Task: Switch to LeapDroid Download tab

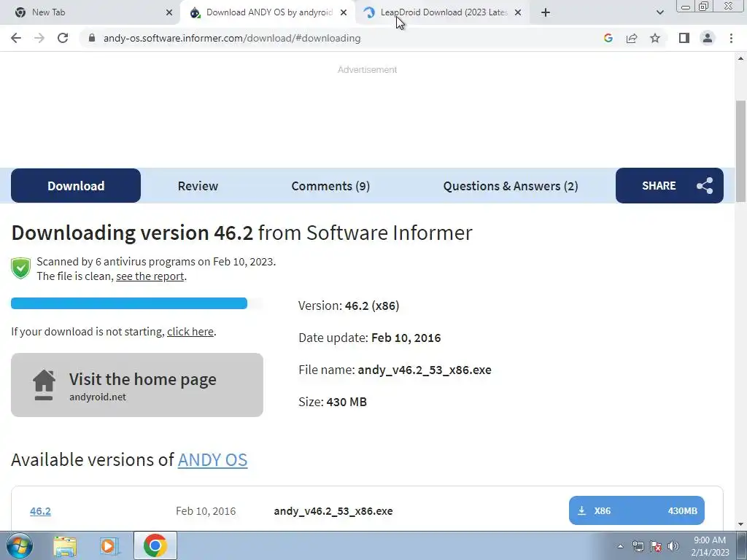Action: tap(441, 12)
